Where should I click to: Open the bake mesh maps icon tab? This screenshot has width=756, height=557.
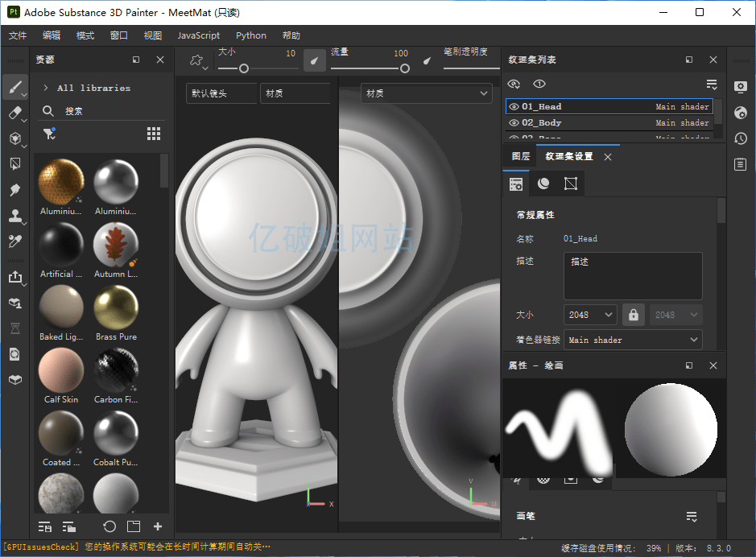[x=543, y=184]
